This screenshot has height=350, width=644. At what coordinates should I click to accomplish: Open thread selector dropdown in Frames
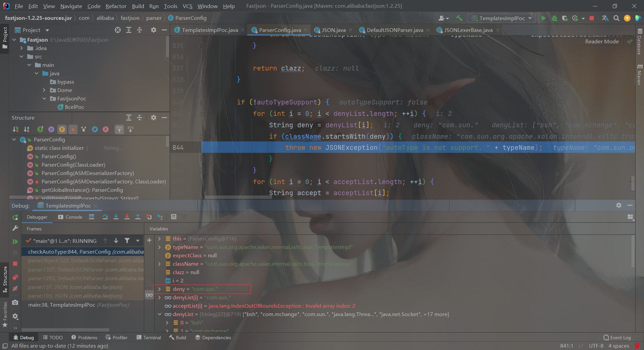(138, 240)
